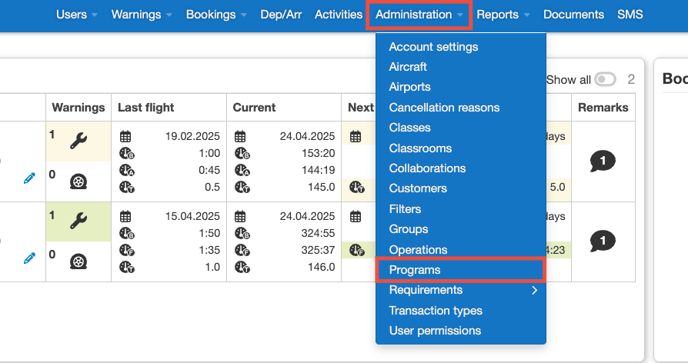
Task: Choose Aircraft in the Administration menu
Action: coord(408,67)
